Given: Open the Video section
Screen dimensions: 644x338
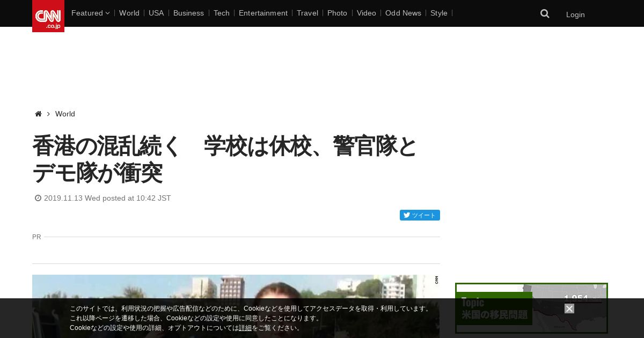Looking at the screenshot, I should [x=367, y=13].
